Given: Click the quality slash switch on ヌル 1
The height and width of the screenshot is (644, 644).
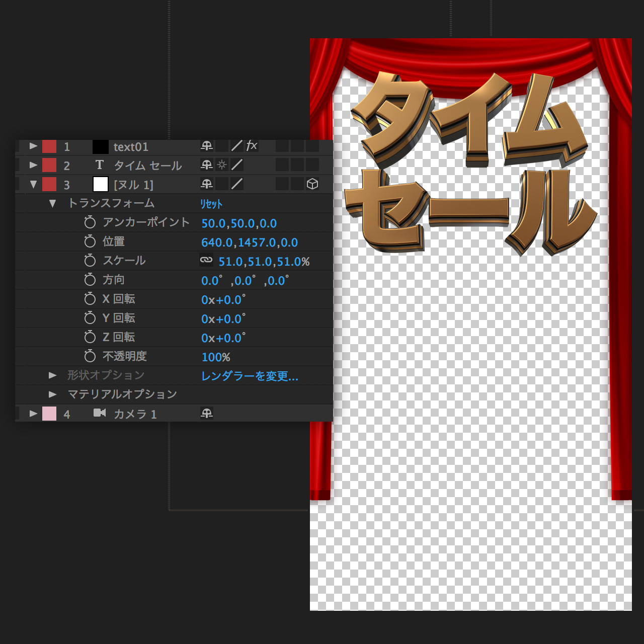Looking at the screenshot, I should (x=236, y=184).
